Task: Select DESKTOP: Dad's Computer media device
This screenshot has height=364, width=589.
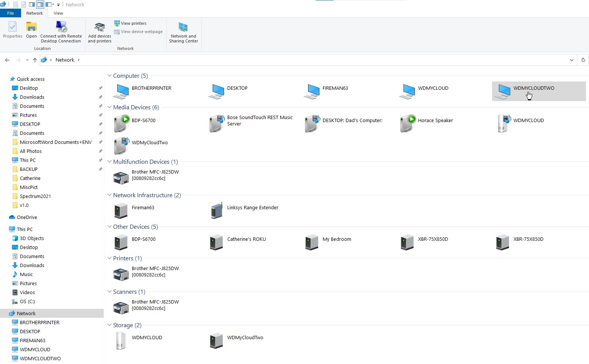Action: [343, 124]
